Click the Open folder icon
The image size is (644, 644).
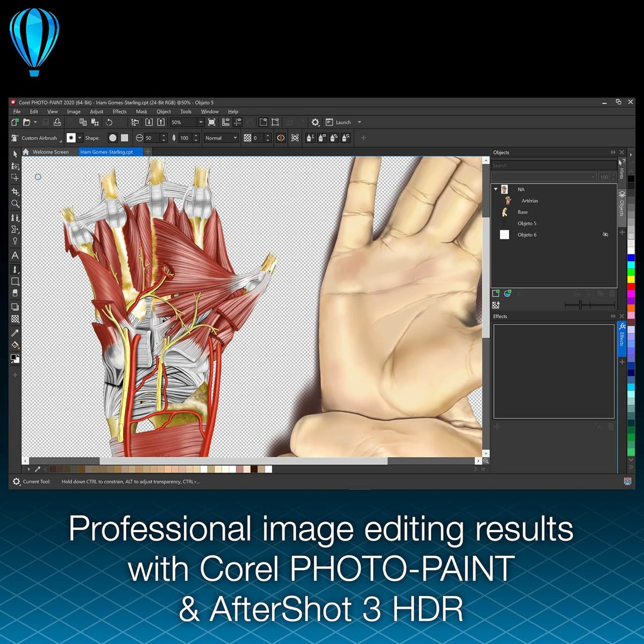tap(26, 122)
